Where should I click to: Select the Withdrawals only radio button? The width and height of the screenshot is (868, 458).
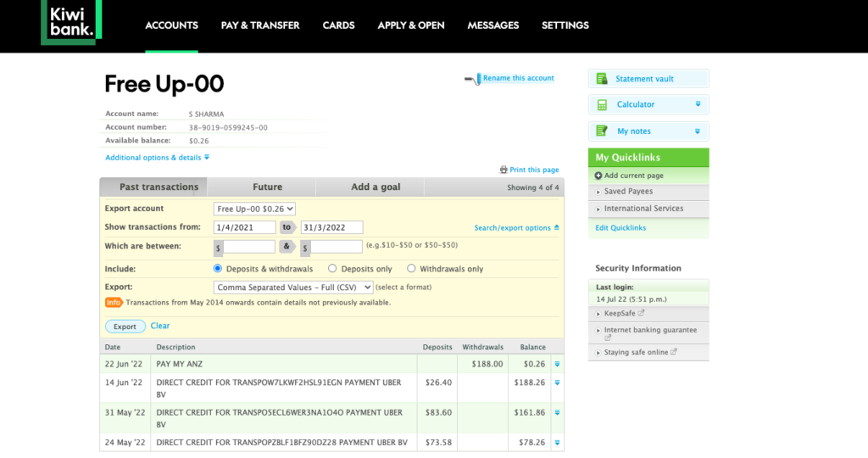point(411,269)
